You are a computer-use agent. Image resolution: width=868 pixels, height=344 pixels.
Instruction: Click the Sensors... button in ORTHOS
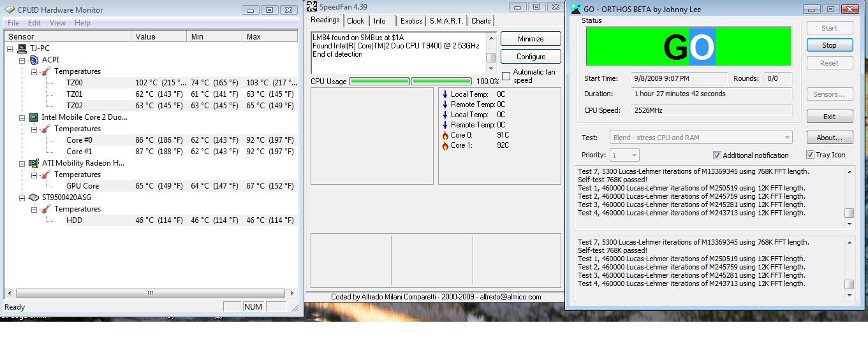click(x=829, y=94)
